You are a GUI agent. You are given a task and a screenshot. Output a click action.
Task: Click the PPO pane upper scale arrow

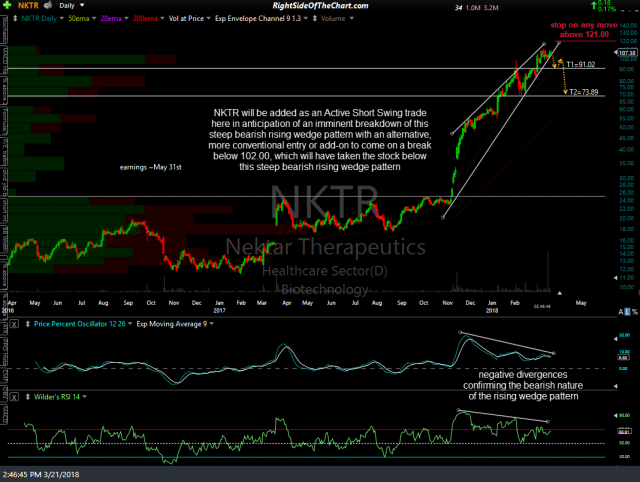pyautogui.click(x=616, y=339)
